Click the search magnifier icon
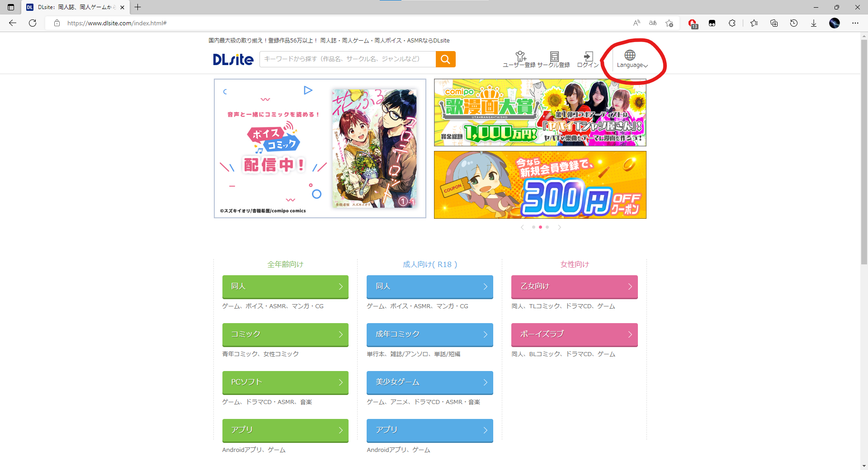Image resolution: width=868 pixels, height=470 pixels. click(x=446, y=59)
